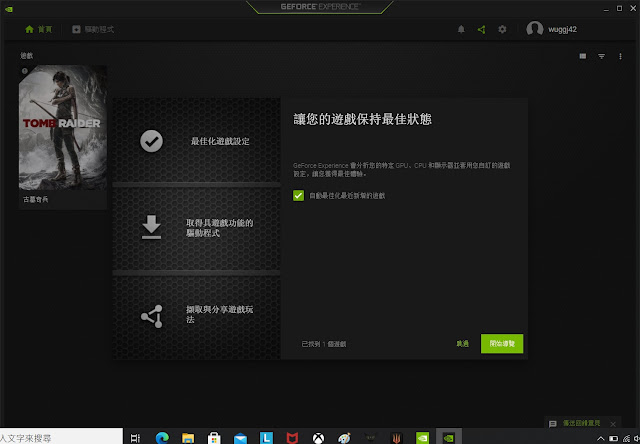Viewport: 640px width, 444px height.
Task: Open the Home (首頁) tab
Action: 39,29
